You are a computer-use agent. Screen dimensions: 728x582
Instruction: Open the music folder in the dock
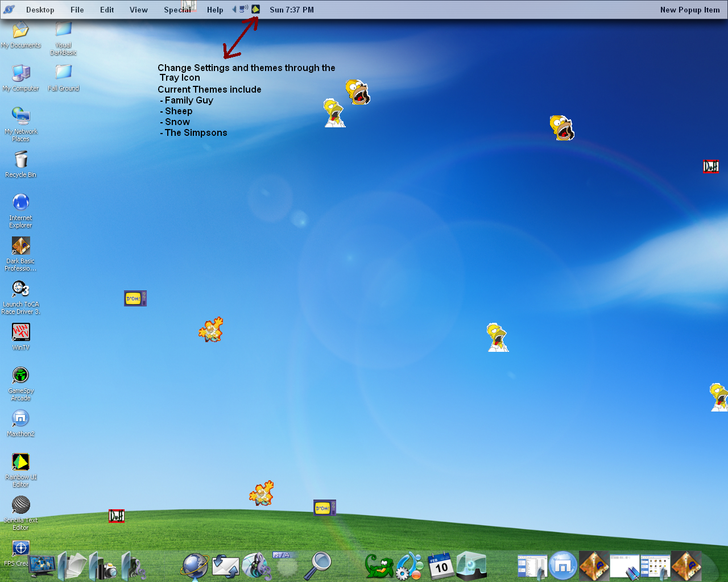[x=133, y=566]
